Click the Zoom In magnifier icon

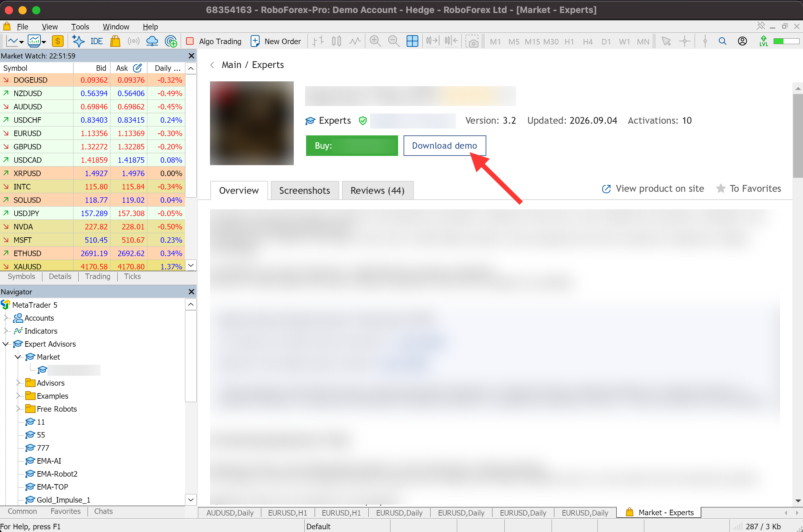[x=375, y=41]
